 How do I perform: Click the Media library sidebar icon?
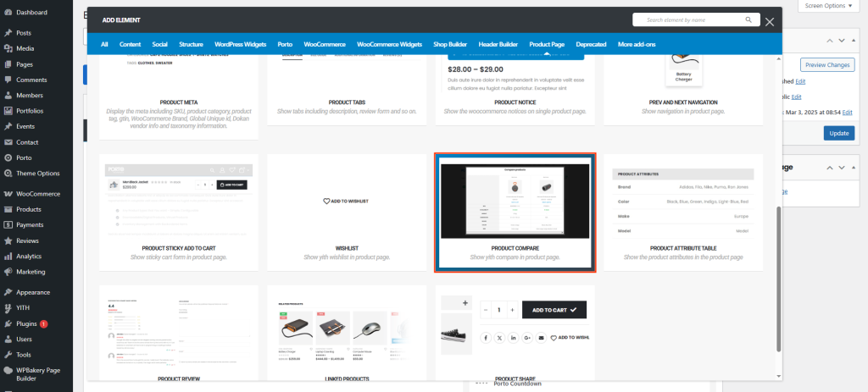click(8, 48)
